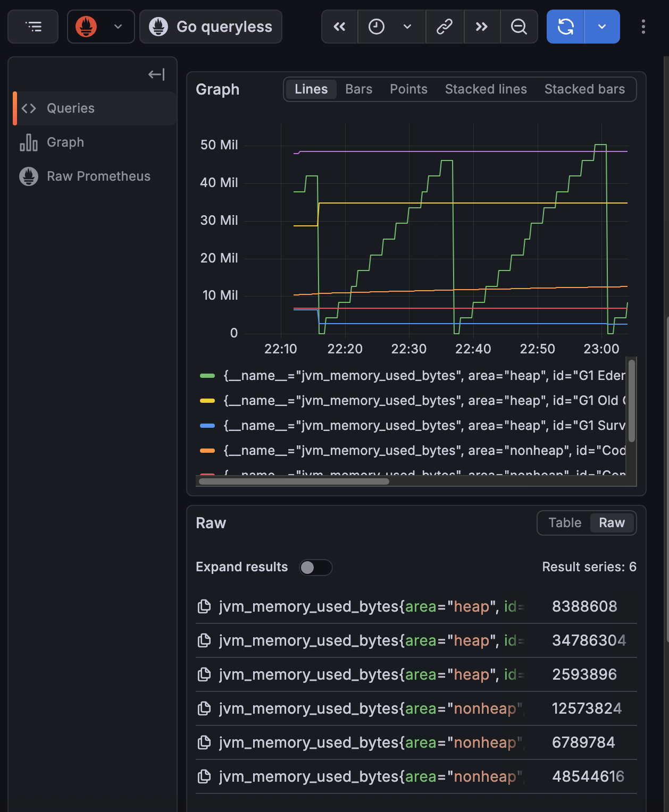Click the horizontal scrollbar below the legend
Viewport: 669px width, 812px height.
click(x=292, y=481)
